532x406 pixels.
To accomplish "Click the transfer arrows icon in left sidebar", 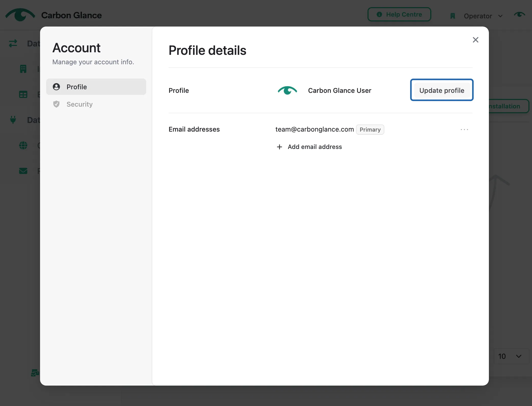I will (x=13, y=43).
